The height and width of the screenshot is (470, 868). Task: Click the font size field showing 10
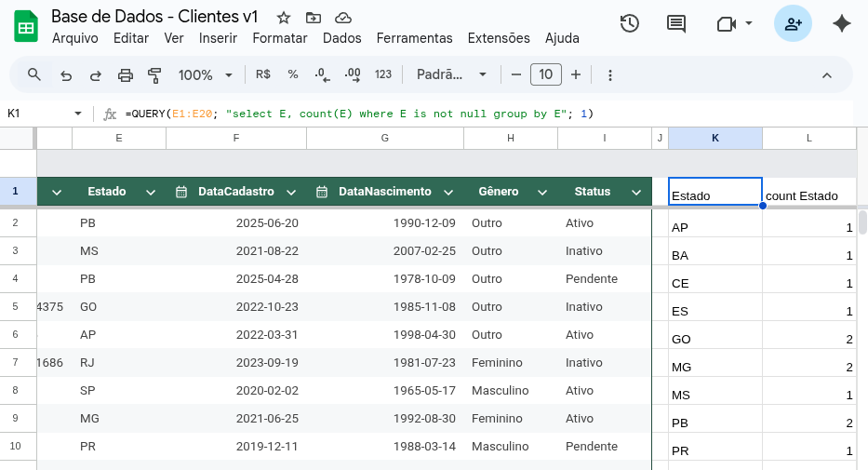point(546,74)
